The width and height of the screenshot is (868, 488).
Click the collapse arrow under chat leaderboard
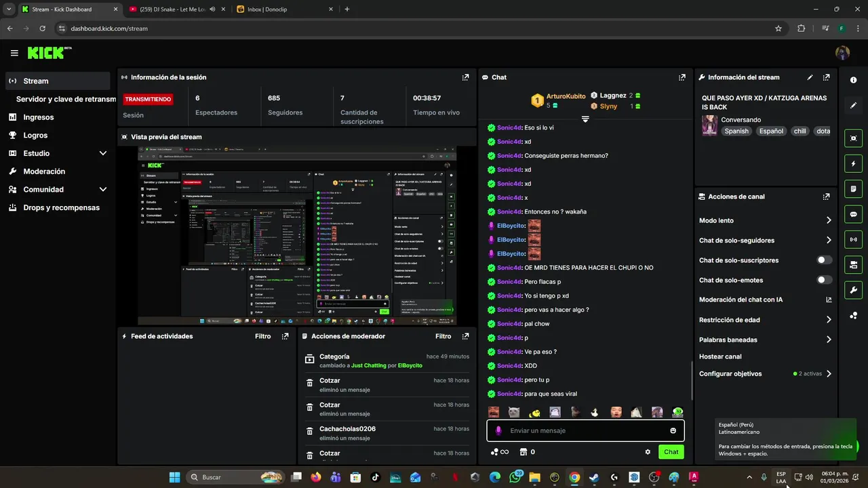tap(585, 119)
